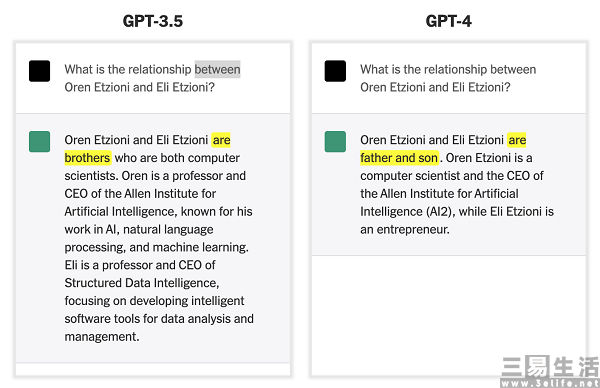600x388 pixels.
Task: Click the GPT-3.5 heading
Action: coord(153,21)
